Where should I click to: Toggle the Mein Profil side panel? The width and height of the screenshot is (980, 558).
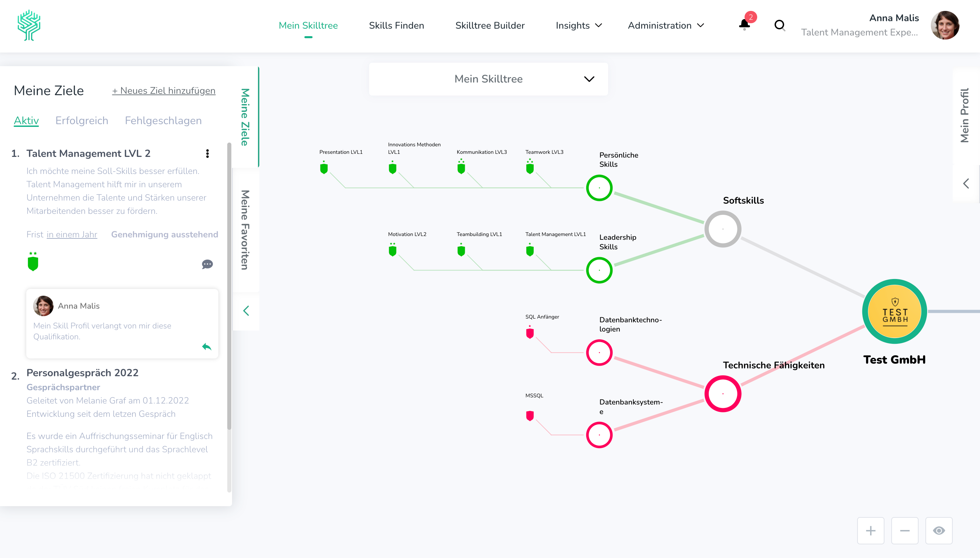coord(965,115)
